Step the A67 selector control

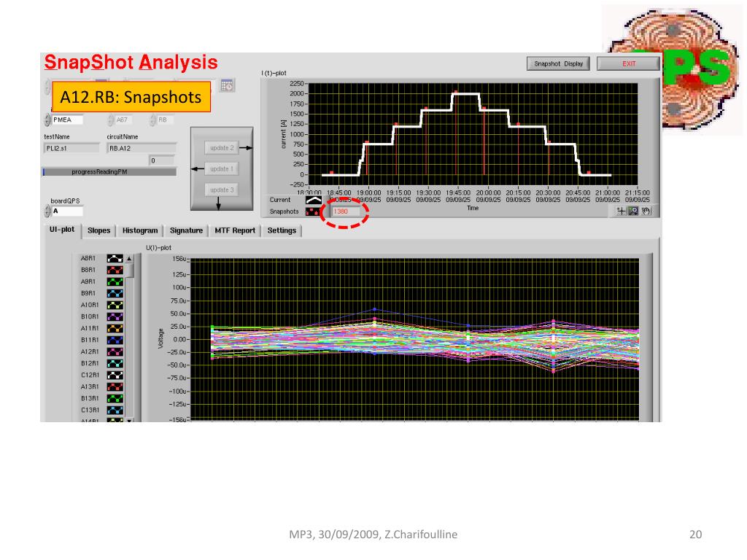coord(111,120)
